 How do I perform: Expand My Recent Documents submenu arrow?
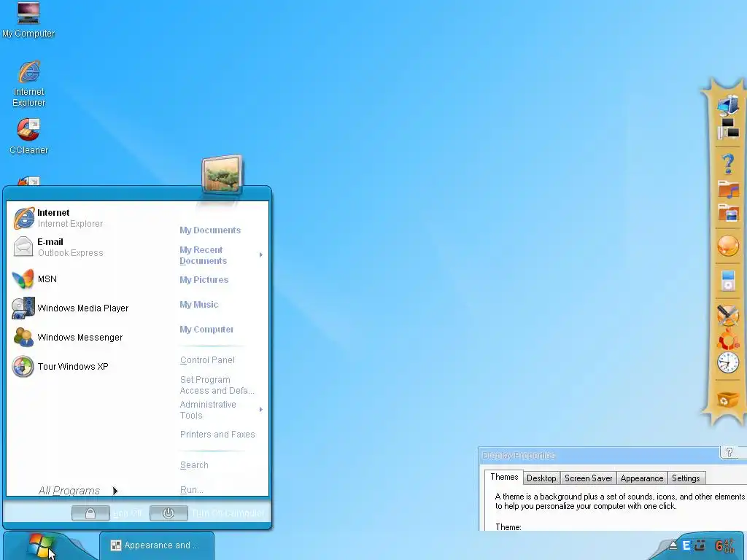click(x=261, y=254)
